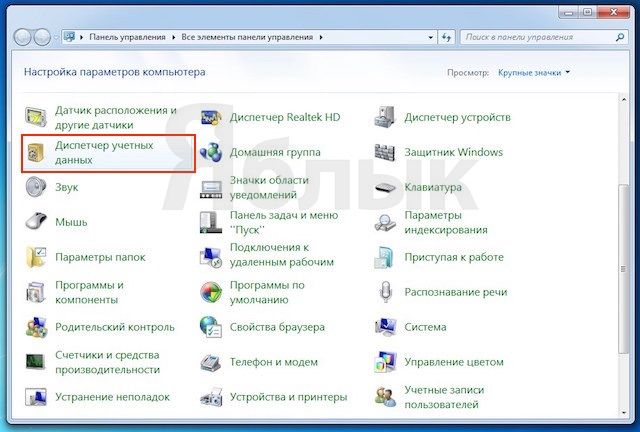
Task: Open the Приступая к работе icon
Action: click(x=385, y=257)
